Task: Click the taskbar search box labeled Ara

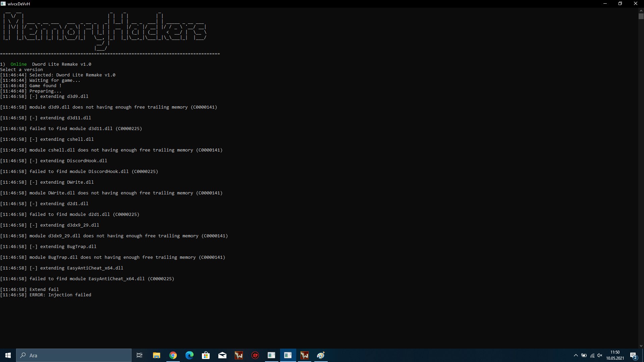Action: pos(74,355)
